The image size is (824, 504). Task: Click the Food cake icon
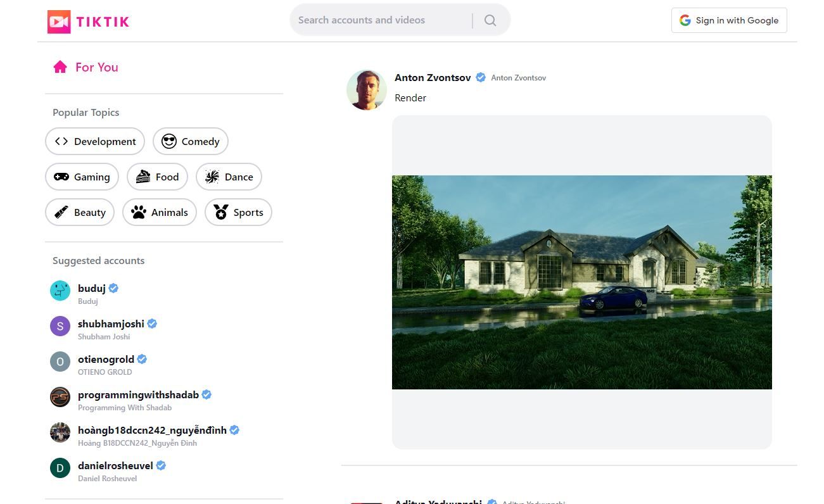coord(143,177)
